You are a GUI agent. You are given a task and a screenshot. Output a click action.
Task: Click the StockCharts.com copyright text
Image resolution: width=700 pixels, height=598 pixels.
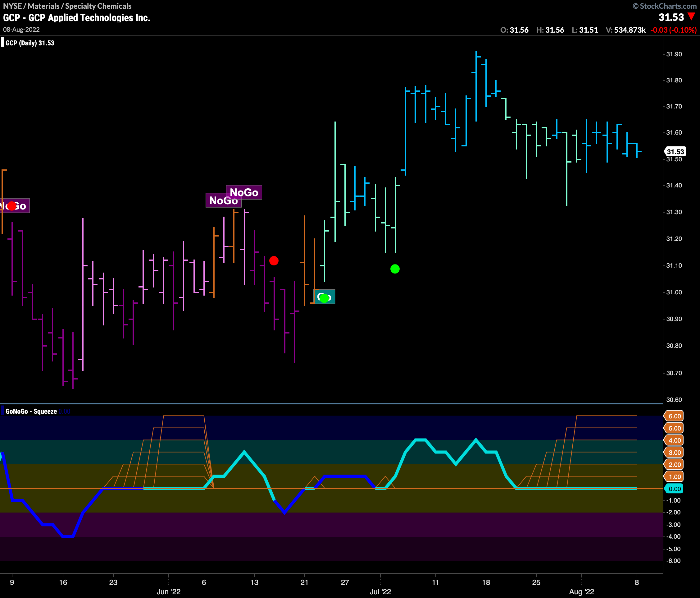point(665,6)
